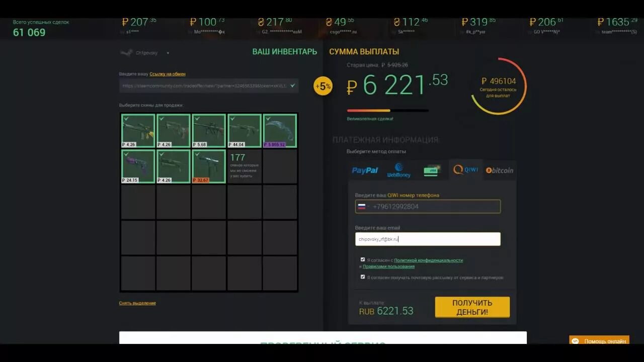Open the Правилами пользования link
Image resolution: width=644 pixels, height=362 pixels.
point(388,266)
